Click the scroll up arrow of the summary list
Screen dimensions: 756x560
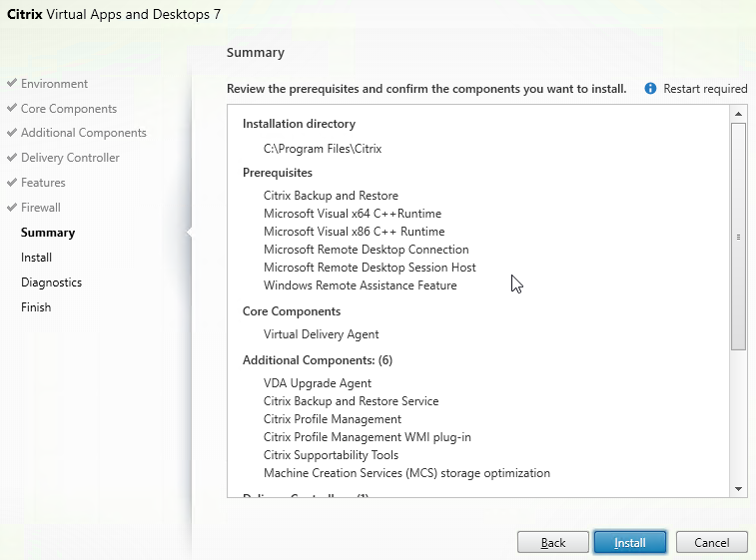point(738,114)
